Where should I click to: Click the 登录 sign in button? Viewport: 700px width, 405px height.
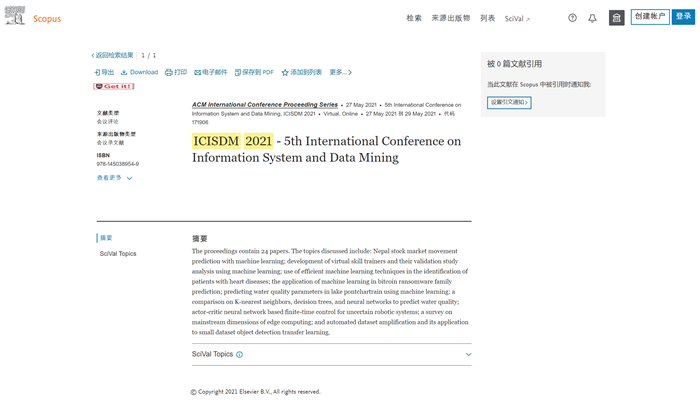[683, 17]
